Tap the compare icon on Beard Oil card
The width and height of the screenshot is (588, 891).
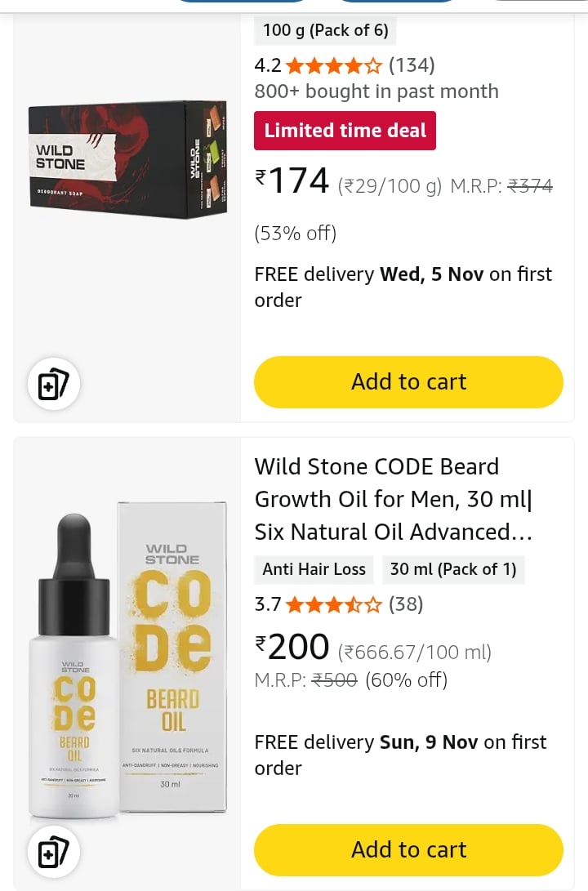point(54,853)
